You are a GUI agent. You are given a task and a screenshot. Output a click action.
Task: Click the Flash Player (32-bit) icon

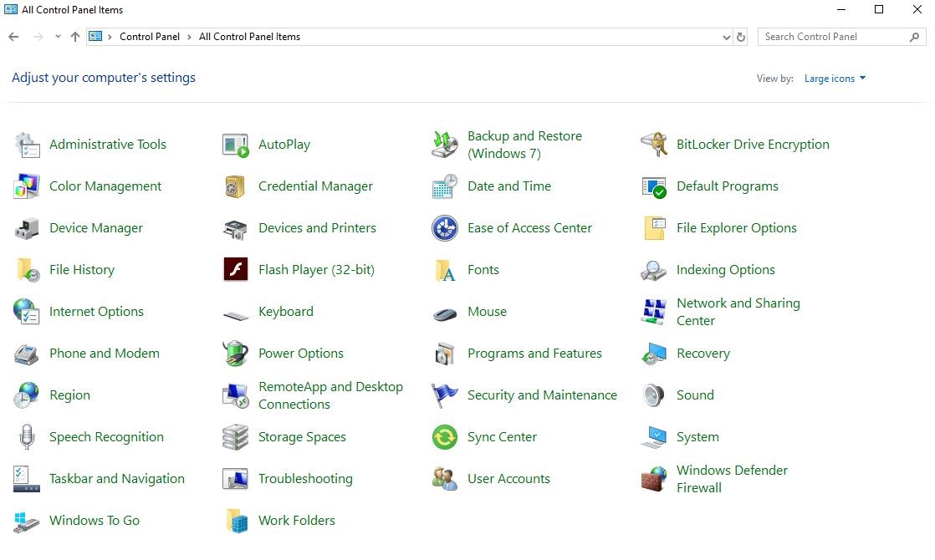point(236,270)
